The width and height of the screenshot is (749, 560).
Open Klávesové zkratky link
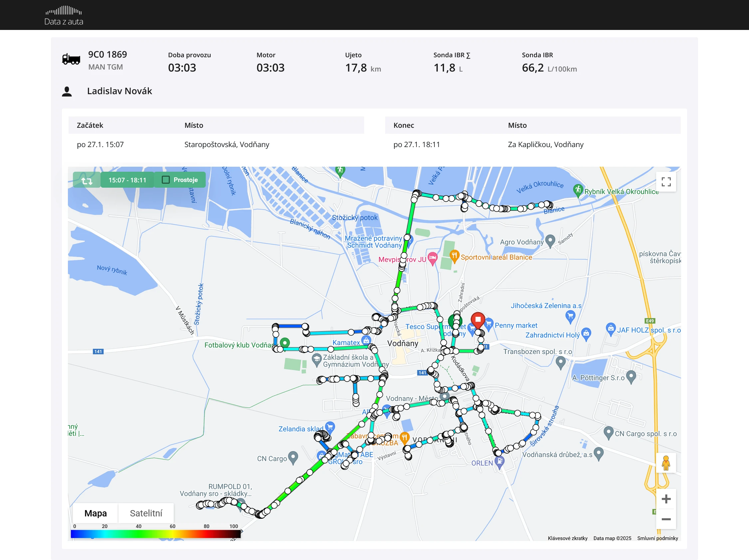(568, 538)
